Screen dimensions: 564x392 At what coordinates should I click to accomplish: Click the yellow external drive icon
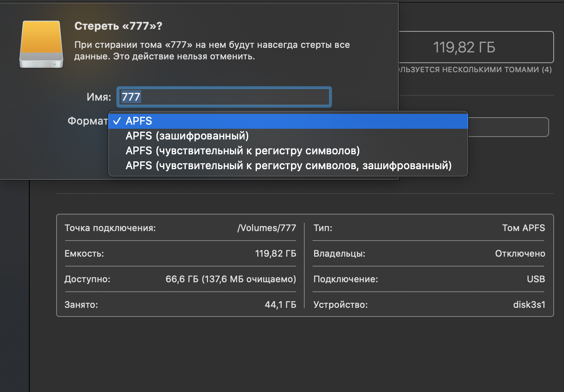pos(41,45)
